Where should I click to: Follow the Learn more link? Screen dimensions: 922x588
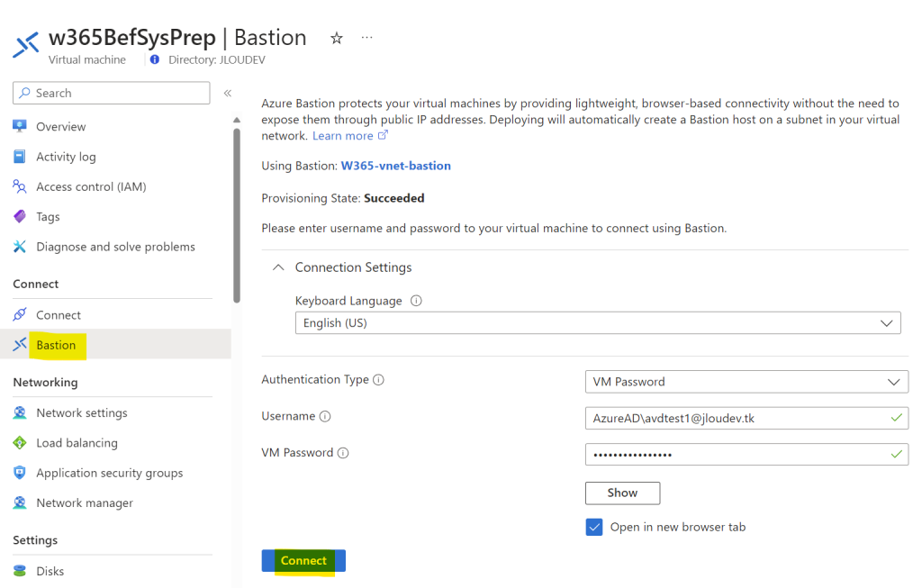pos(343,136)
